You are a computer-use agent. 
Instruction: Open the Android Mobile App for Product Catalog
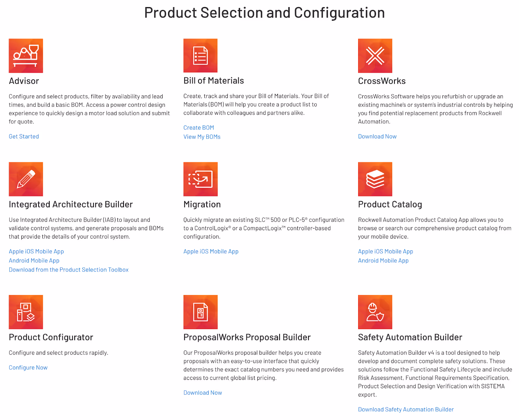pos(383,260)
